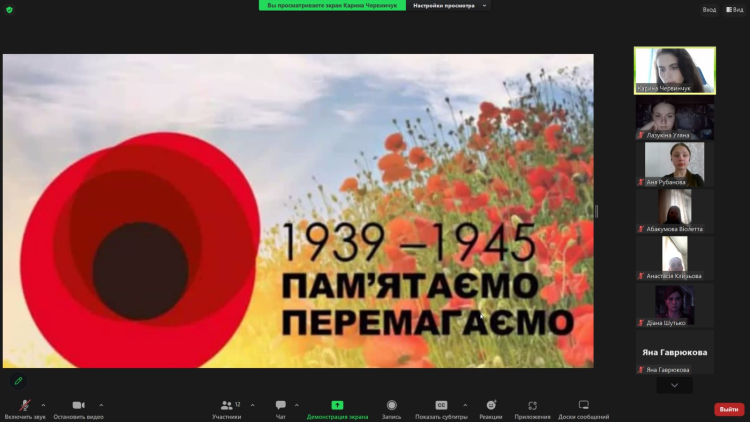Expand audio options arrow beside microphone

click(44, 405)
